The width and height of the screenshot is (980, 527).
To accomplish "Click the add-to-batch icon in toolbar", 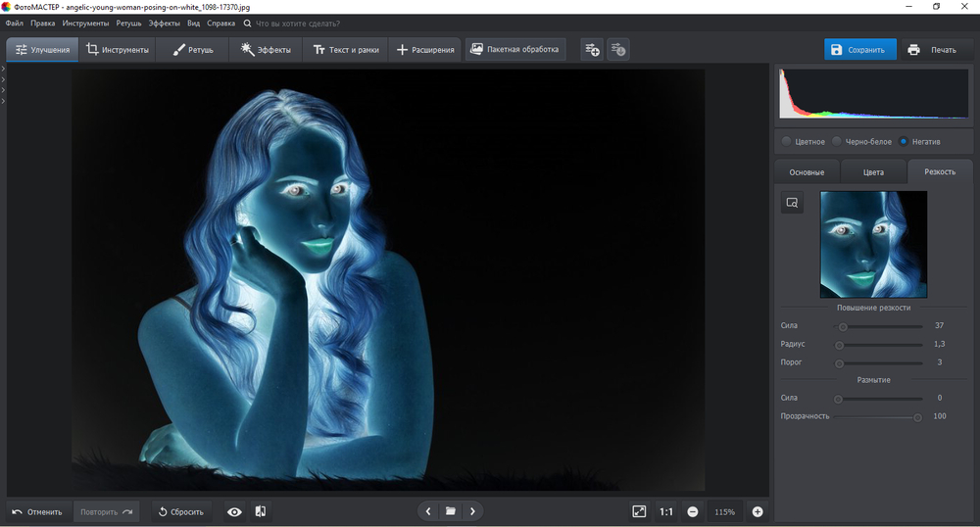I will pos(591,49).
